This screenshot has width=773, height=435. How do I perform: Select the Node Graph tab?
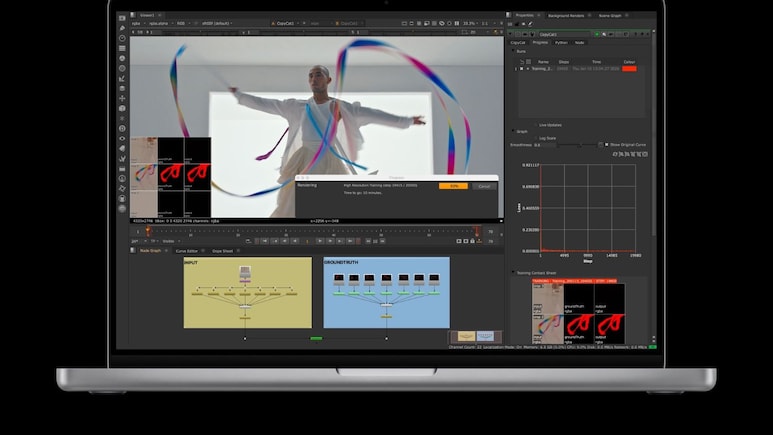(150, 251)
